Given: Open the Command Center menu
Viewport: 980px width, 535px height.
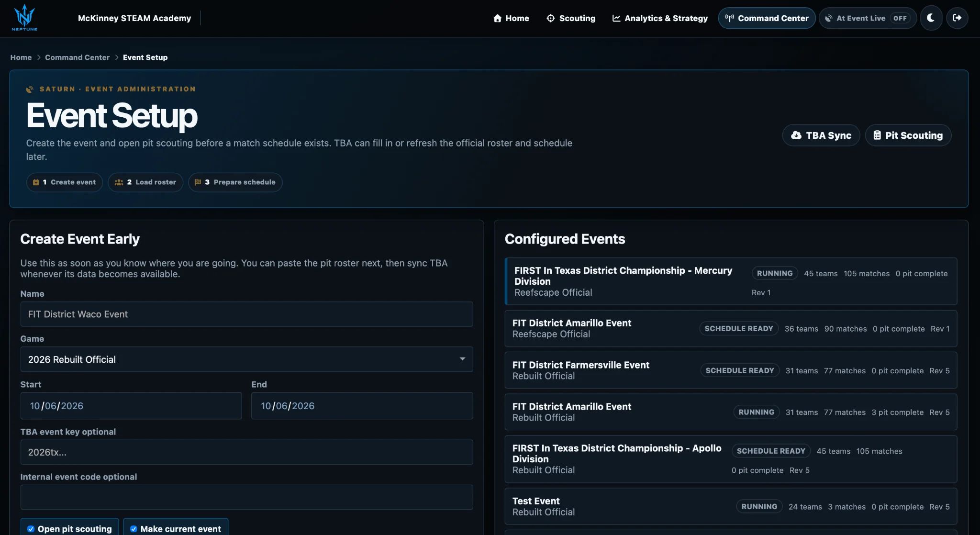Looking at the screenshot, I should pyautogui.click(x=767, y=18).
